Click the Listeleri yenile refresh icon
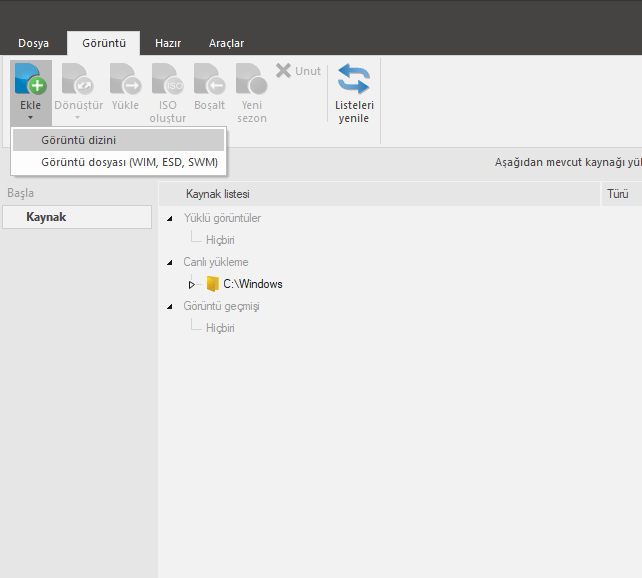 click(354, 79)
